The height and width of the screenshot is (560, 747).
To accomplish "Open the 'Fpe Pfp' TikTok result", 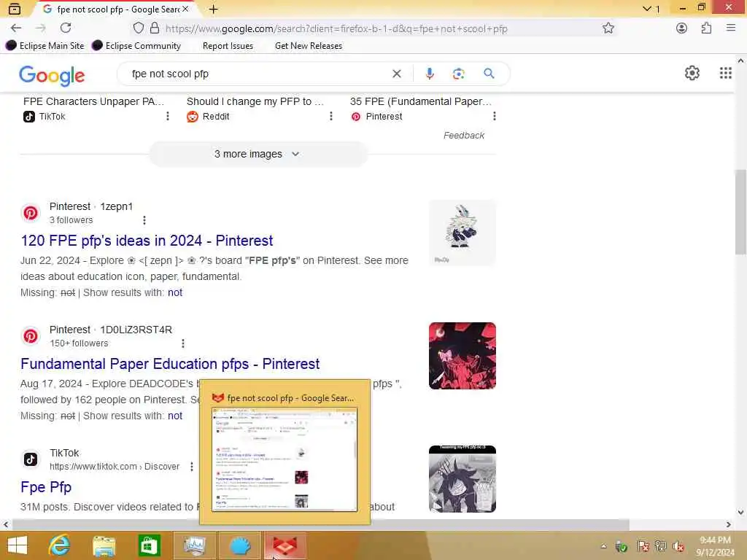I will [x=46, y=487].
